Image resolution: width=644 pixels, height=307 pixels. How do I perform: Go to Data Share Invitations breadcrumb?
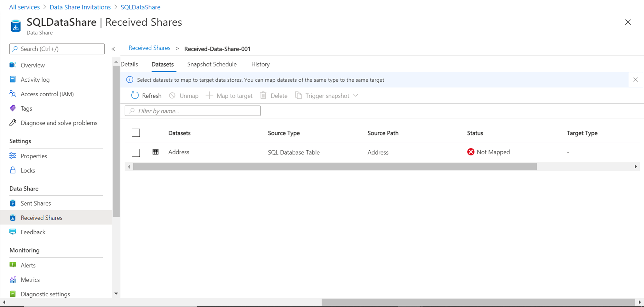tap(80, 7)
